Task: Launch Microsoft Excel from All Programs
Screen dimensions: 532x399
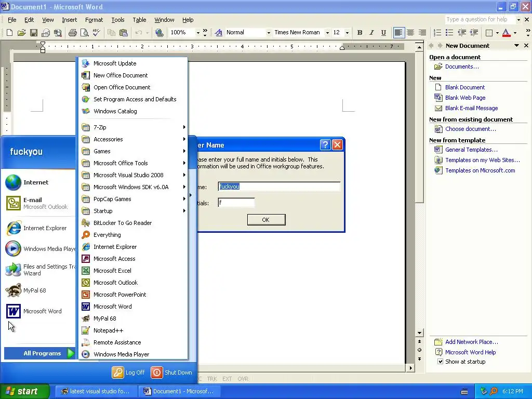Action: [x=134, y=271]
